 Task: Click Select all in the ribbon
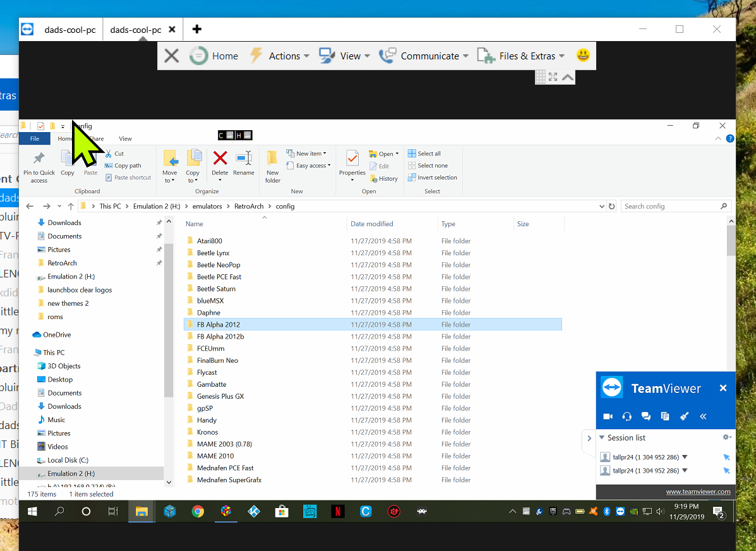(424, 154)
